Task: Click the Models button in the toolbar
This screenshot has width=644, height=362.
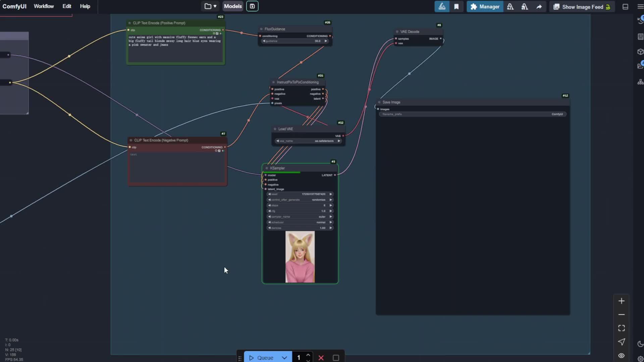Action: (x=232, y=6)
